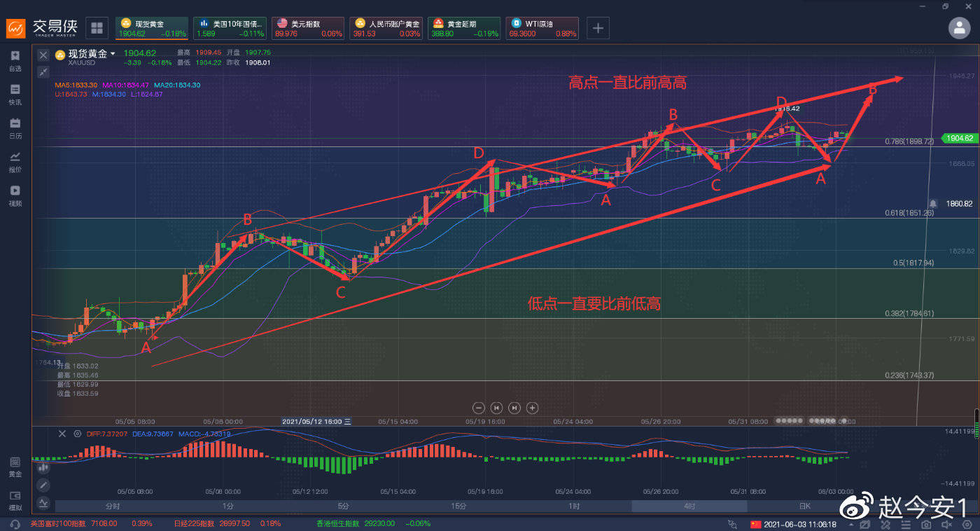Screen dimensions: 980x531
Task: Take a screenshot with camera icon
Action: [925, 524]
